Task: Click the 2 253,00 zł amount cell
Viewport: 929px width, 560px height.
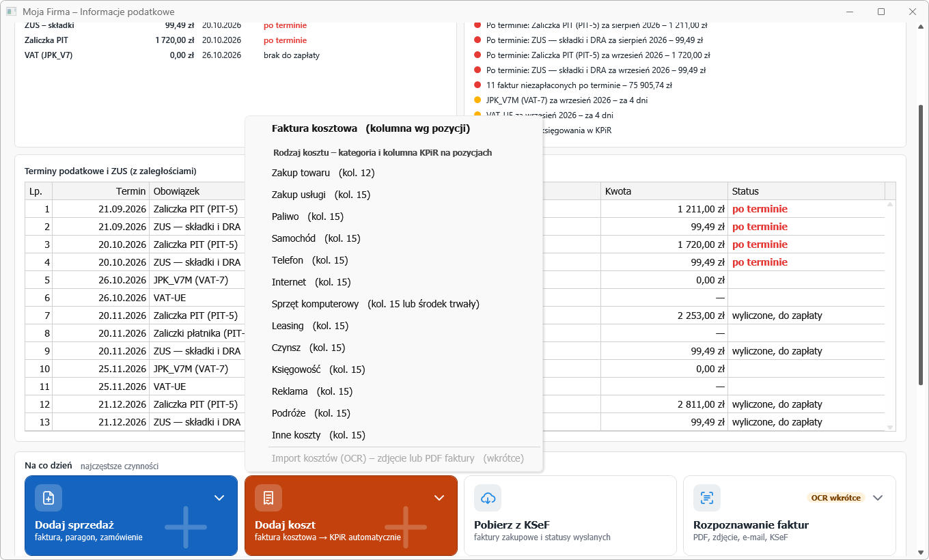Action: pos(664,316)
